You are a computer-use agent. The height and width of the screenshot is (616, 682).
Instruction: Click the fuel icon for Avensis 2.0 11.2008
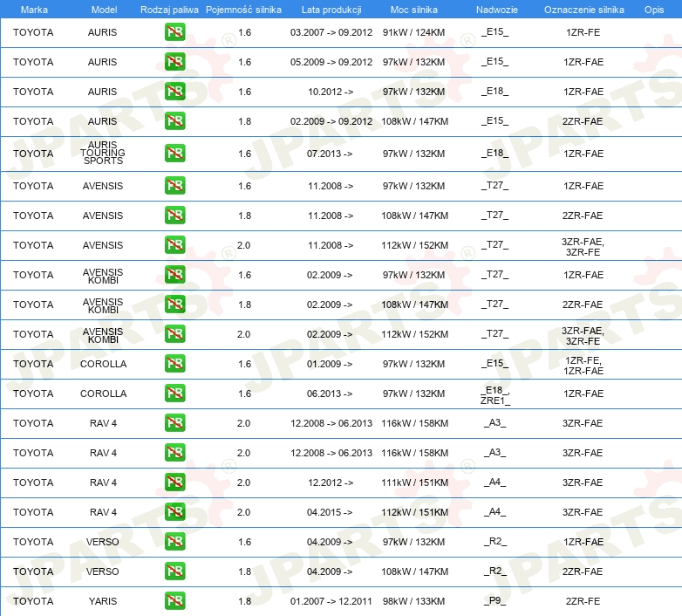pyautogui.click(x=174, y=245)
